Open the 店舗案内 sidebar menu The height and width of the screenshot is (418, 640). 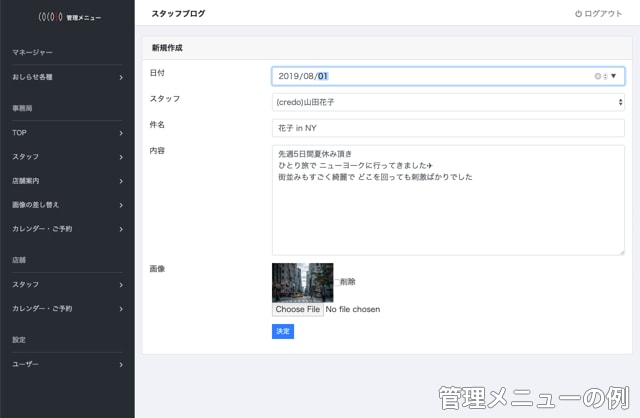pyautogui.click(x=67, y=181)
